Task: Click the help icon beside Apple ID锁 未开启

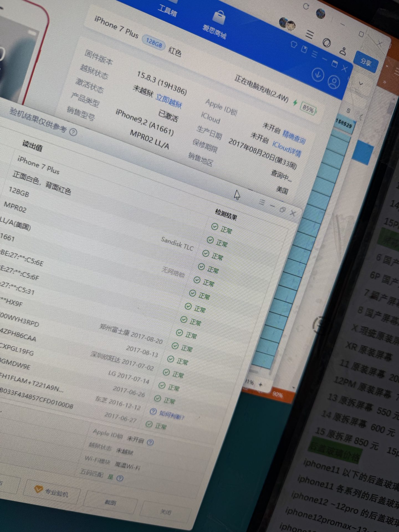Action: click(x=150, y=442)
